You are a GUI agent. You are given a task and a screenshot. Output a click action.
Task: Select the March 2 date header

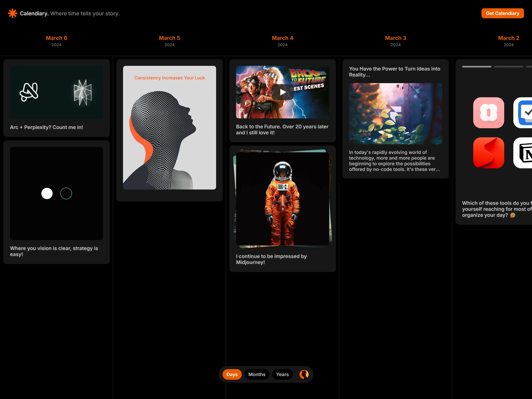[508, 41]
